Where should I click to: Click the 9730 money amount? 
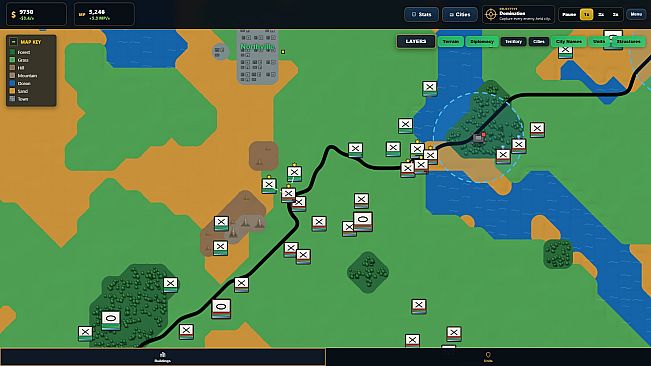click(x=26, y=12)
